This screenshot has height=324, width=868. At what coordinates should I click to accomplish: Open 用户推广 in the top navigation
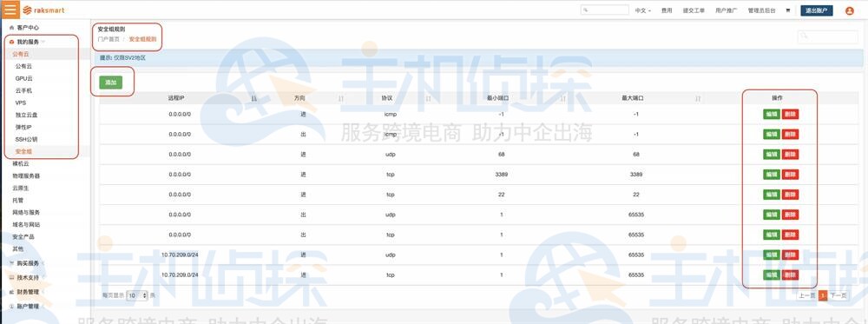(727, 10)
